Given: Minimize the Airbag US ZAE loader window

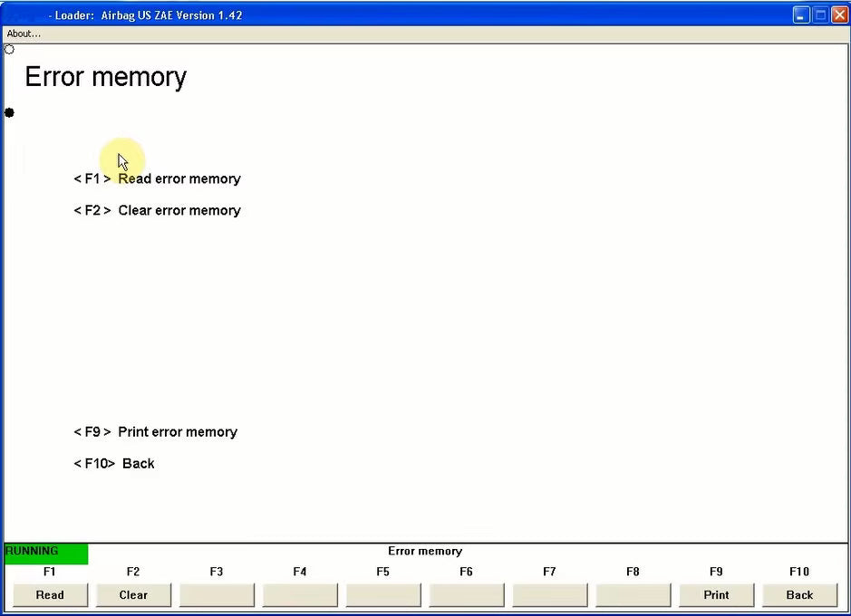Looking at the screenshot, I should pos(801,15).
